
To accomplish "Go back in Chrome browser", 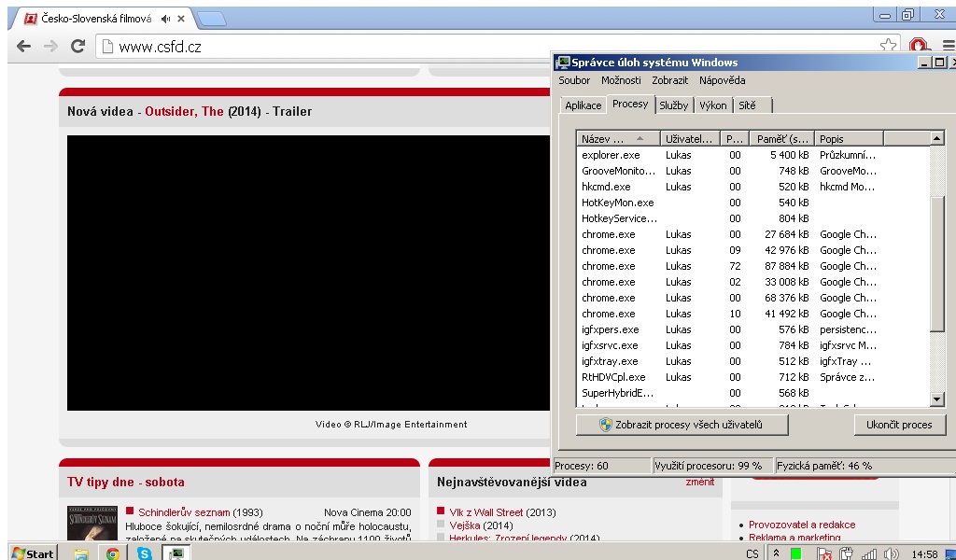I will [23, 47].
